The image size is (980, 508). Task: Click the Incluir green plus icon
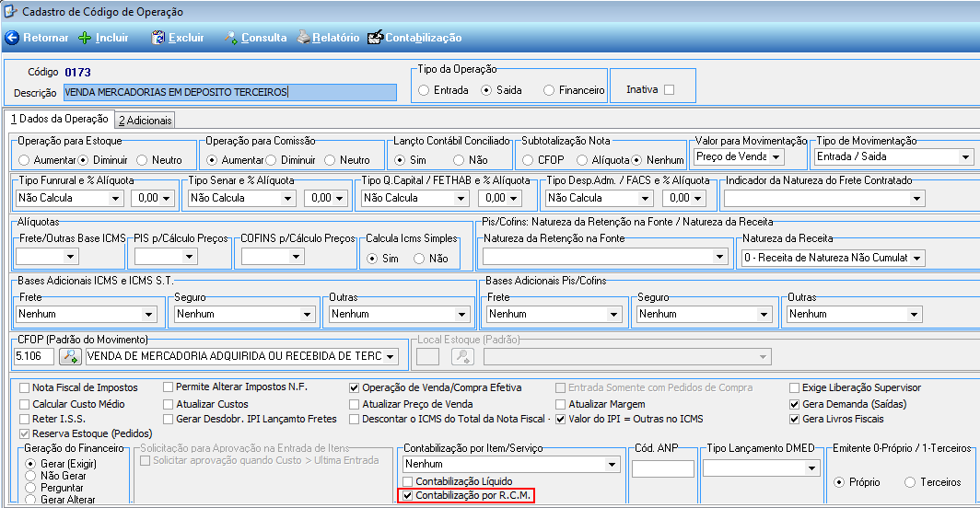(x=85, y=38)
